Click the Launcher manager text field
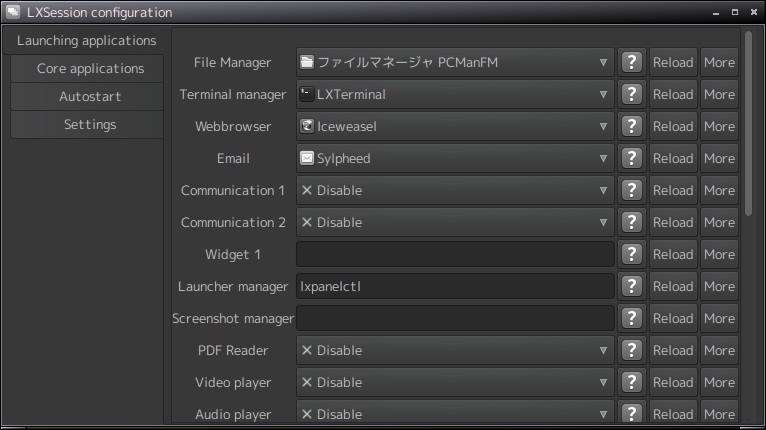This screenshot has height=430, width=766. point(455,286)
